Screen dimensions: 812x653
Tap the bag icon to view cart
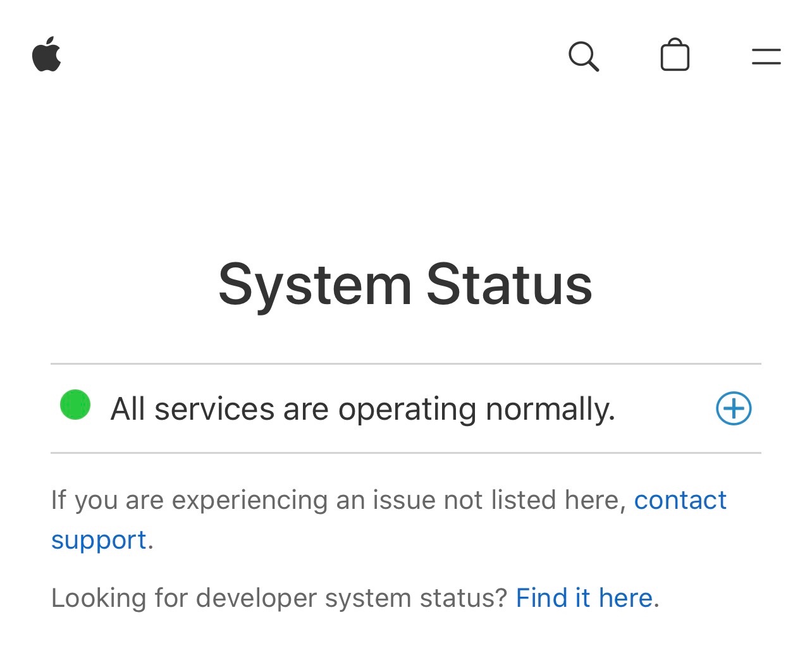point(675,56)
